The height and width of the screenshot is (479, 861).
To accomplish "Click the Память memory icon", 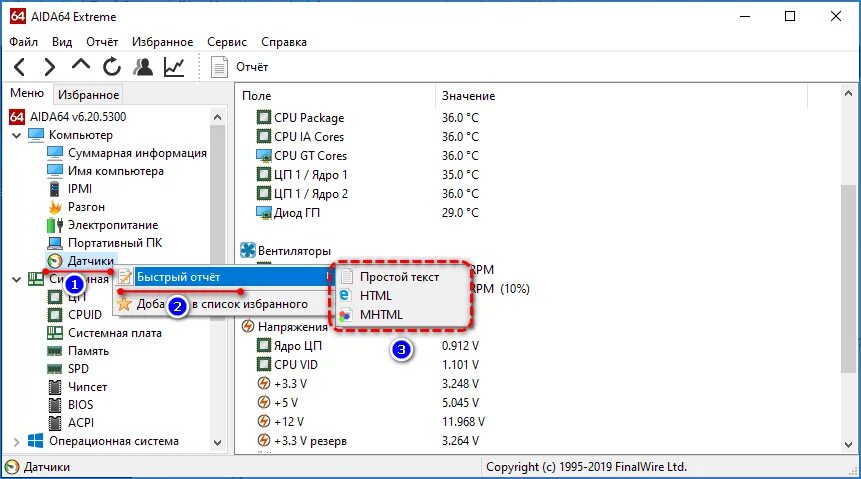I will (x=55, y=351).
